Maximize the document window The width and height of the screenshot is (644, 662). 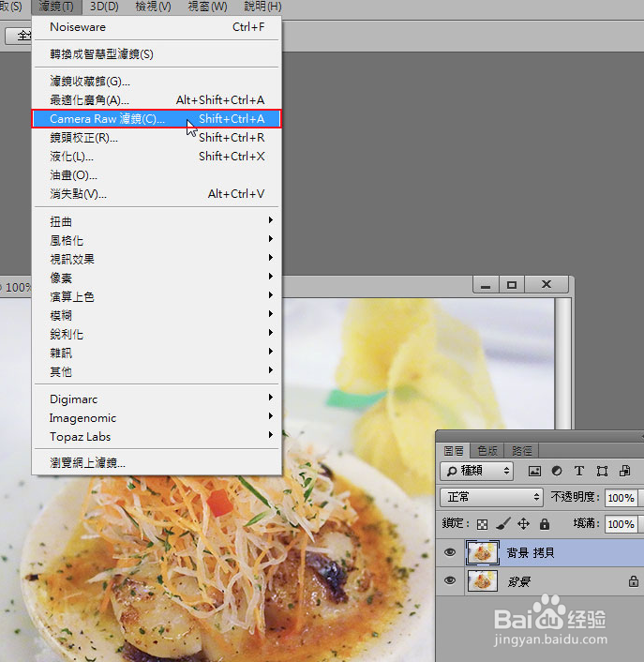pyautogui.click(x=512, y=284)
